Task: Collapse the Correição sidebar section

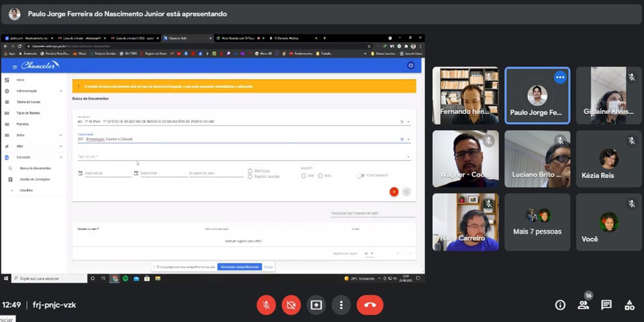Action: (x=61, y=157)
